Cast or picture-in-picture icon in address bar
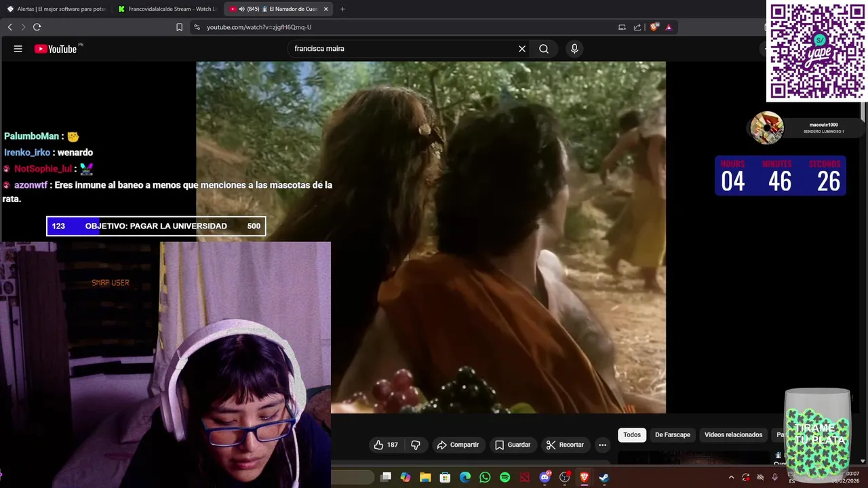The image size is (868, 488). 622,27
